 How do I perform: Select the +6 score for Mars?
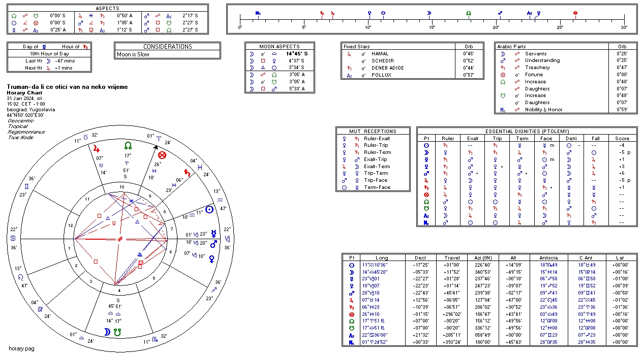(622, 174)
